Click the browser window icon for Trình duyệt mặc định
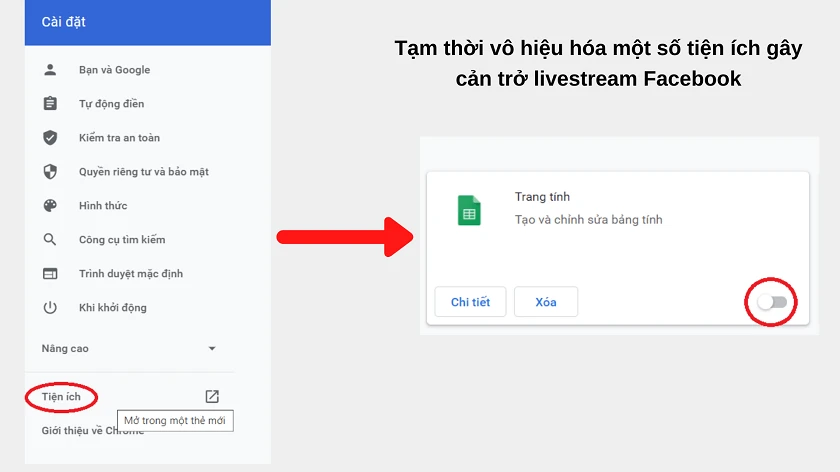 50,274
